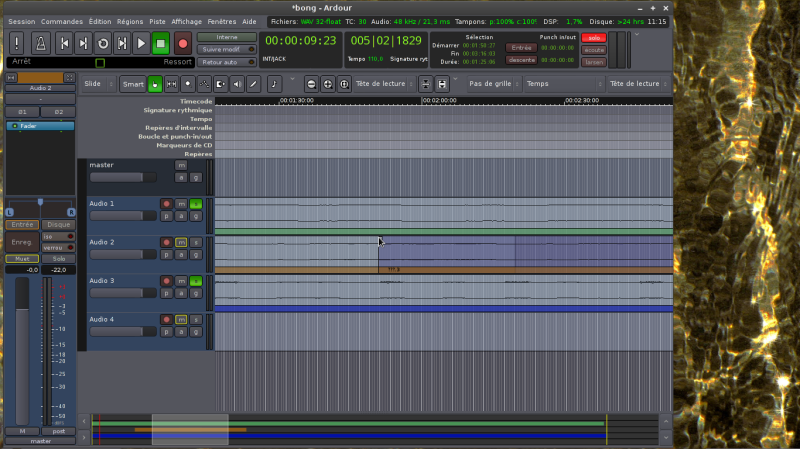Open the Session menu

pyautogui.click(x=21, y=21)
